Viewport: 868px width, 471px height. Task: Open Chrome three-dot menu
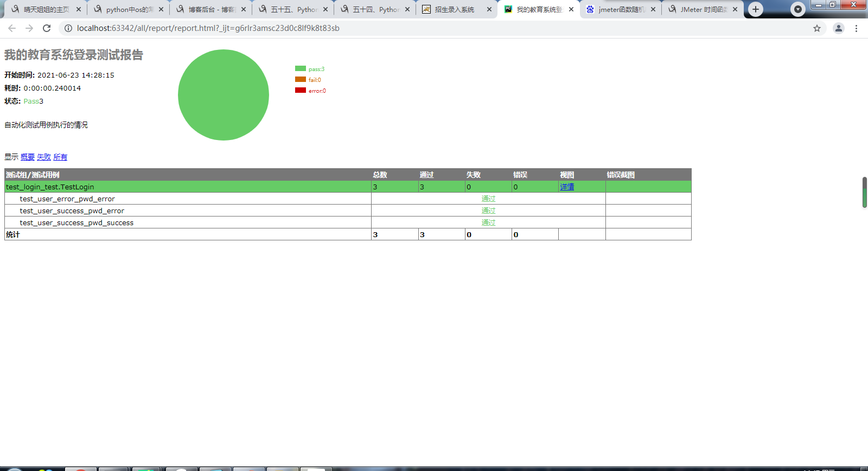coord(857,28)
